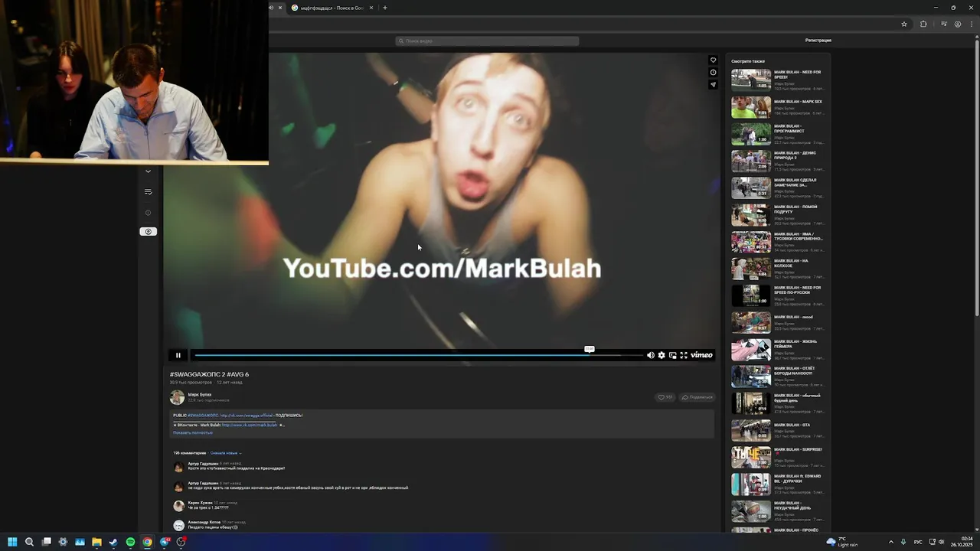The height and width of the screenshot is (551, 980).
Task: Enter fullscreen from the player bar
Action: [684, 355]
